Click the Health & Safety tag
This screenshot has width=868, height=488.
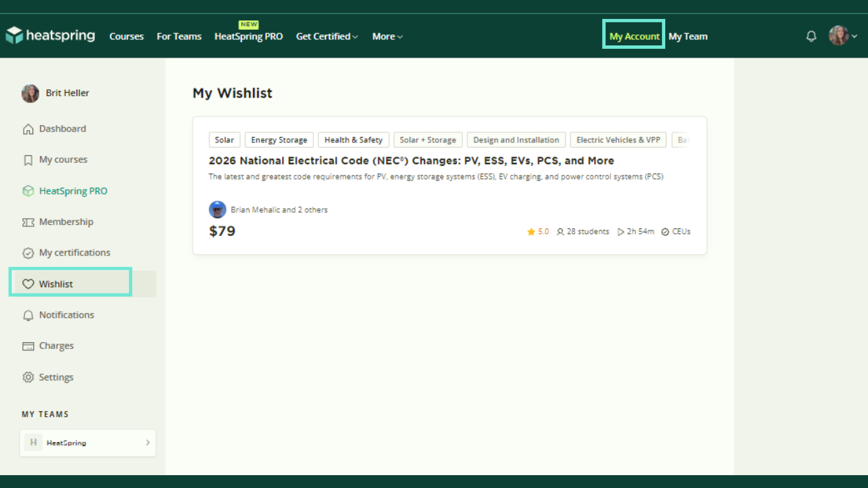[353, 140]
